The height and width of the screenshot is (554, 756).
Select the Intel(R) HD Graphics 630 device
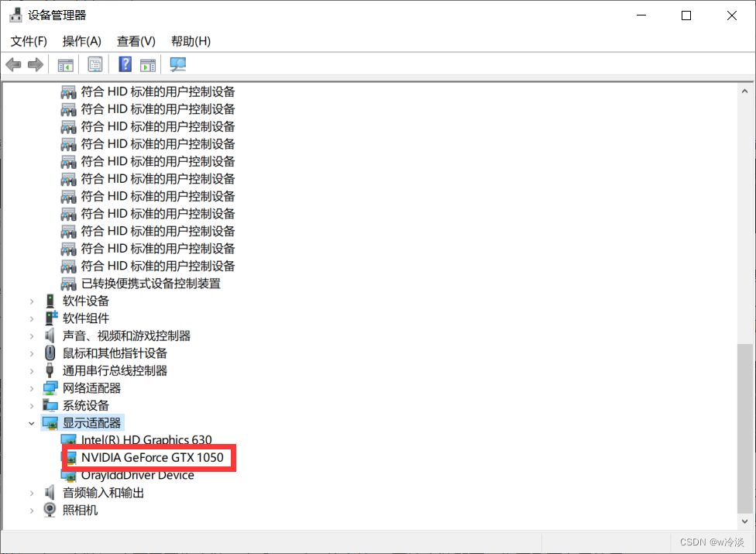pyautogui.click(x=146, y=439)
